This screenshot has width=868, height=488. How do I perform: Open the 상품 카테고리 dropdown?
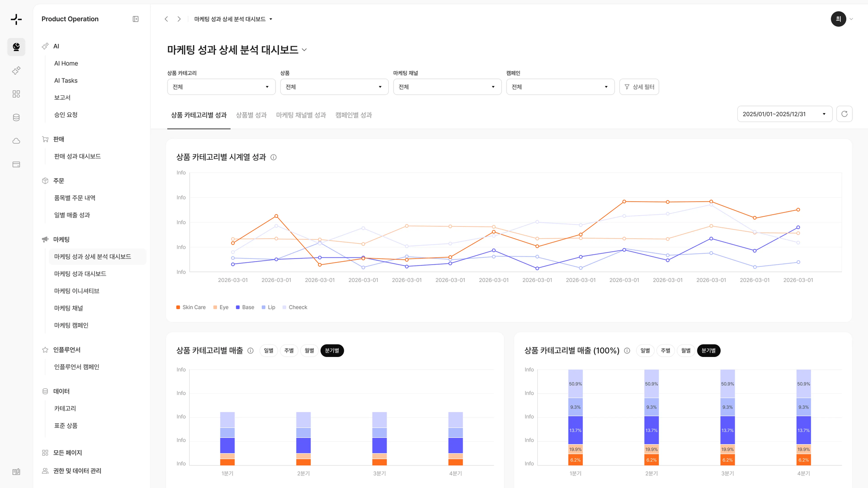point(221,87)
